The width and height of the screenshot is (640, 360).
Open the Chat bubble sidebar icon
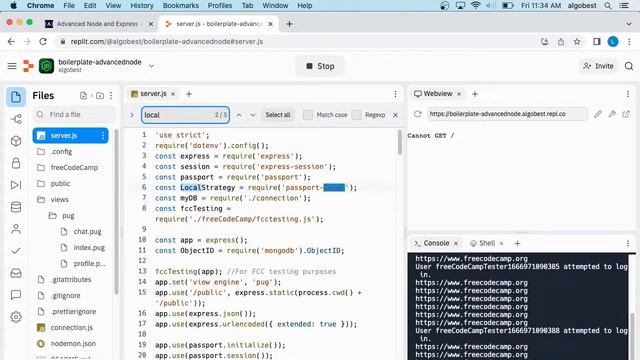[x=16, y=295]
